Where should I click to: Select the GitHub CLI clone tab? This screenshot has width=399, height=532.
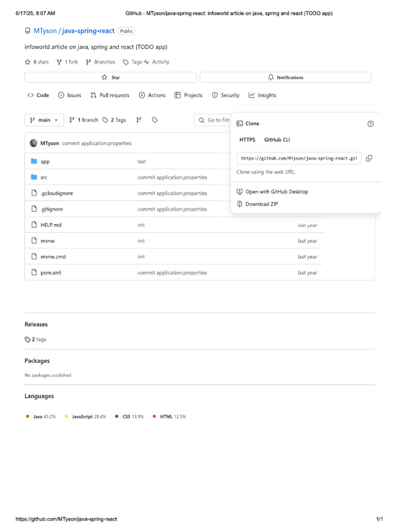click(277, 140)
